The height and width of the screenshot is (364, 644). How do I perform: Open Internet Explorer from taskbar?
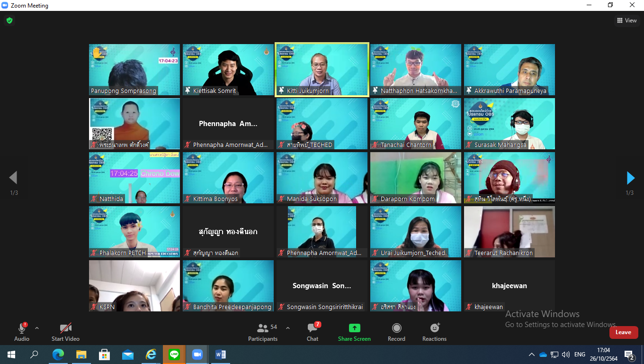[151, 354]
